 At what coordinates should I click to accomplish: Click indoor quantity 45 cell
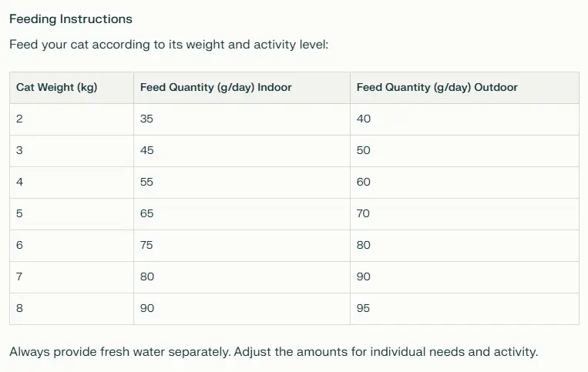point(242,151)
